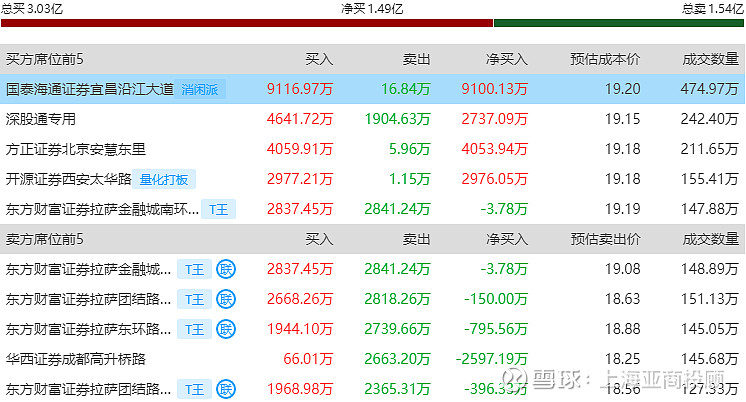The image size is (746, 402).
Task: Click the 2977.21万 buy amount
Action: tap(300, 179)
